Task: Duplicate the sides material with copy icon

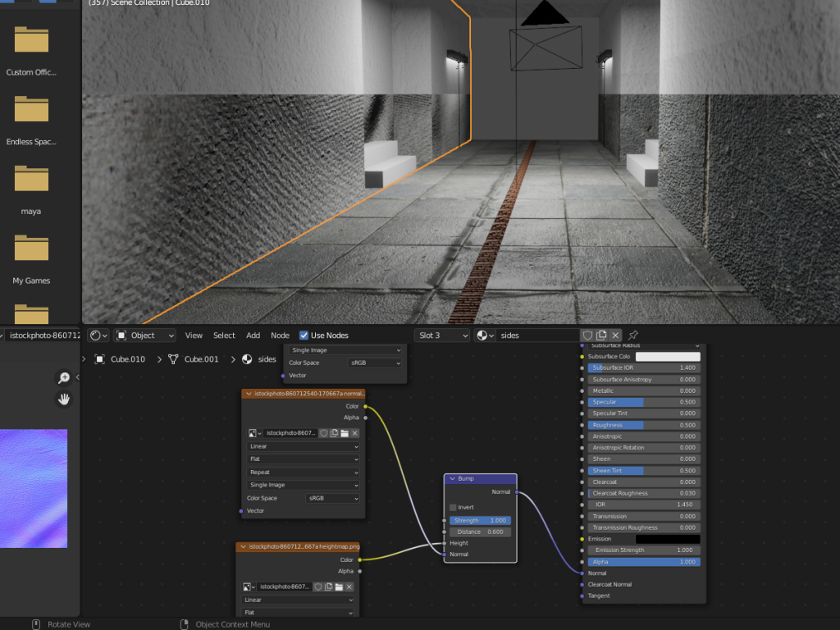Action: [x=601, y=336]
